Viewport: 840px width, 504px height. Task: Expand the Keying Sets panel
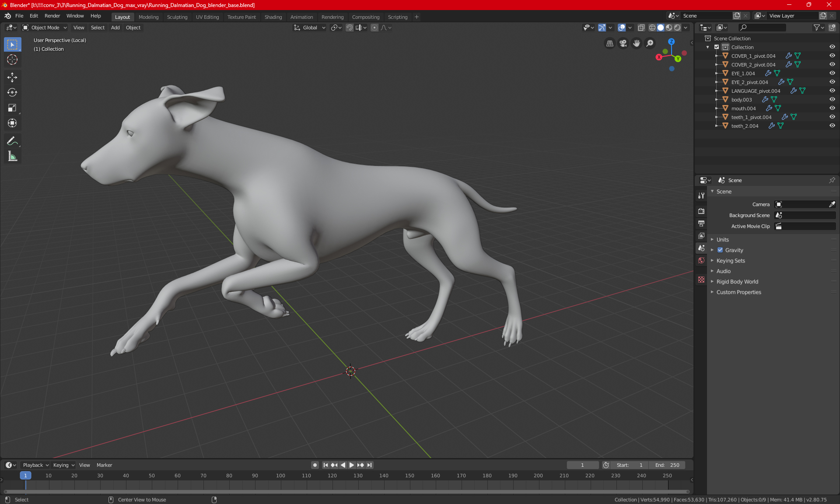pos(730,261)
